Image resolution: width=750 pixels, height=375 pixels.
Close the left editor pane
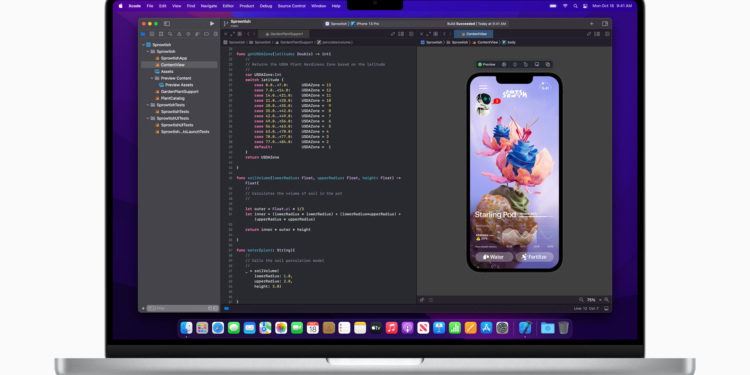[226, 34]
